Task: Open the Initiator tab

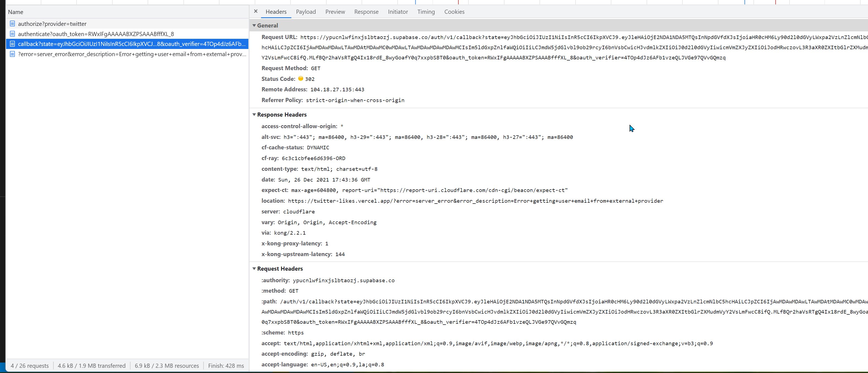Action: pos(398,12)
